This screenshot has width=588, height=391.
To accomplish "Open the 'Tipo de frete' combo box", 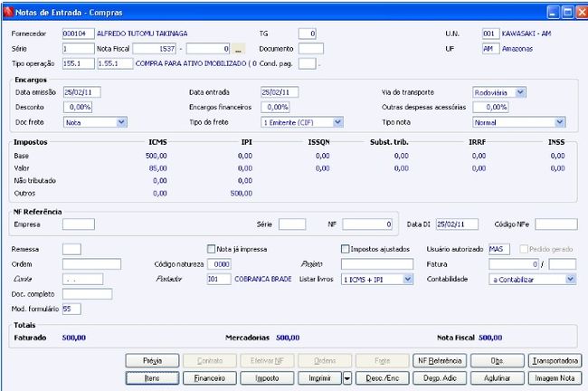I will tap(337, 121).
